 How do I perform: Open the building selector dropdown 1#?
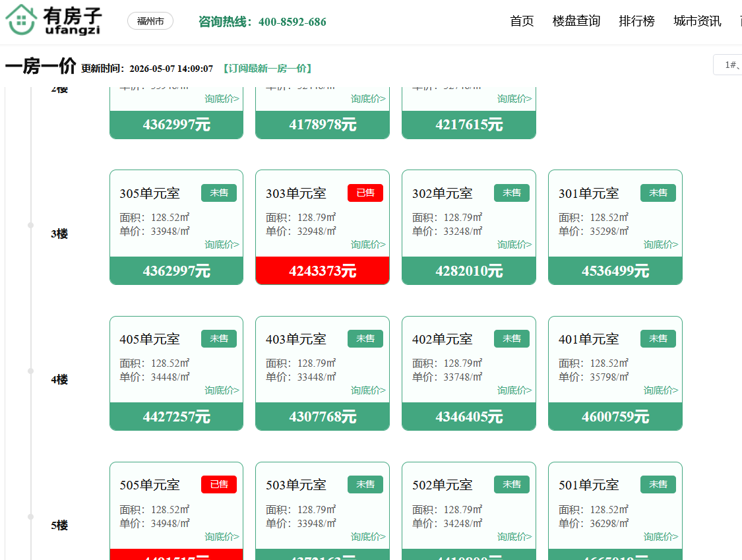pyautogui.click(x=727, y=65)
